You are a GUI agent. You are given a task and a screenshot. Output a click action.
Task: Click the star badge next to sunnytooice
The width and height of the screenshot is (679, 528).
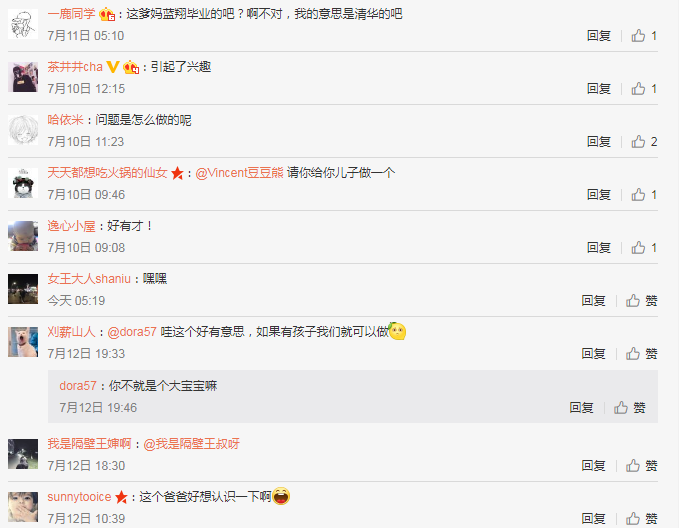pos(121,497)
